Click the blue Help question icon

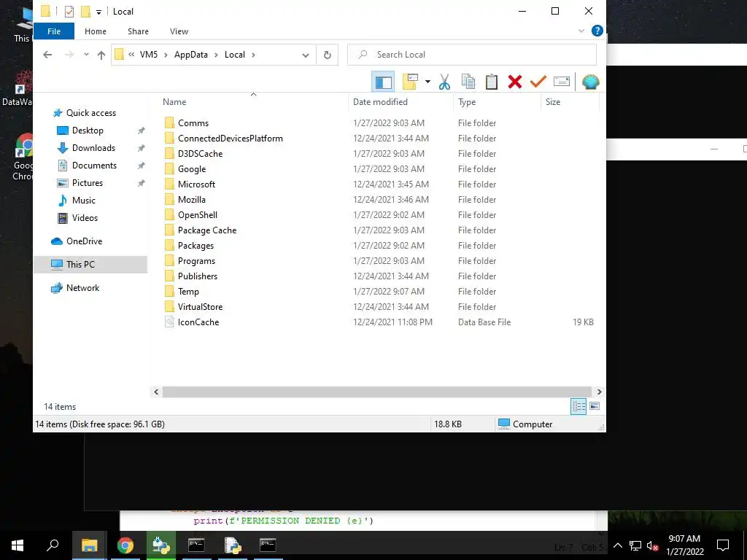tap(597, 31)
